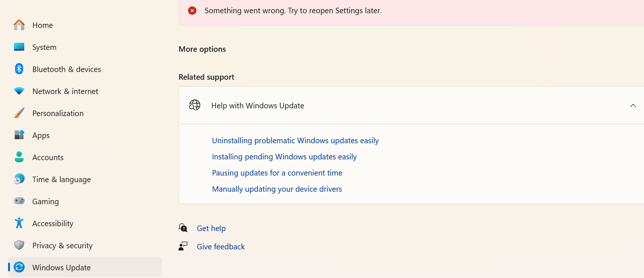
Task: Open Uninstalling problematic Windows updates easily link
Action: click(x=295, y=141)
